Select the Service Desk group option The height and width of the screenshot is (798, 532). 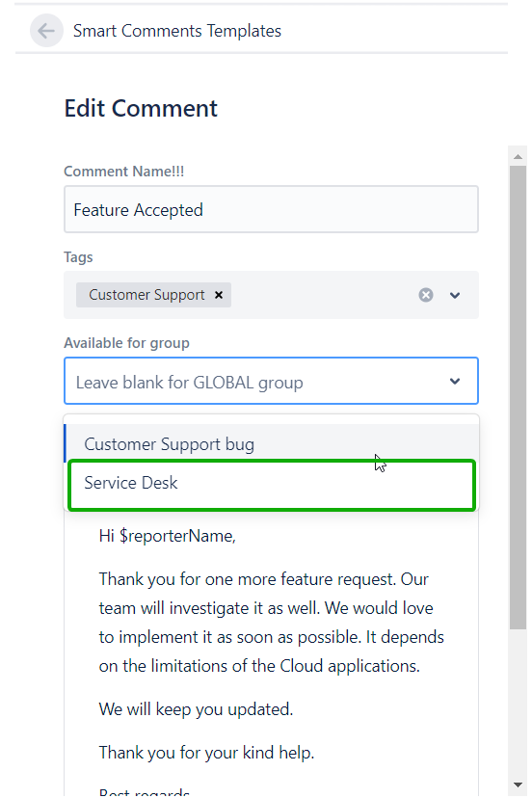(272, 485)
